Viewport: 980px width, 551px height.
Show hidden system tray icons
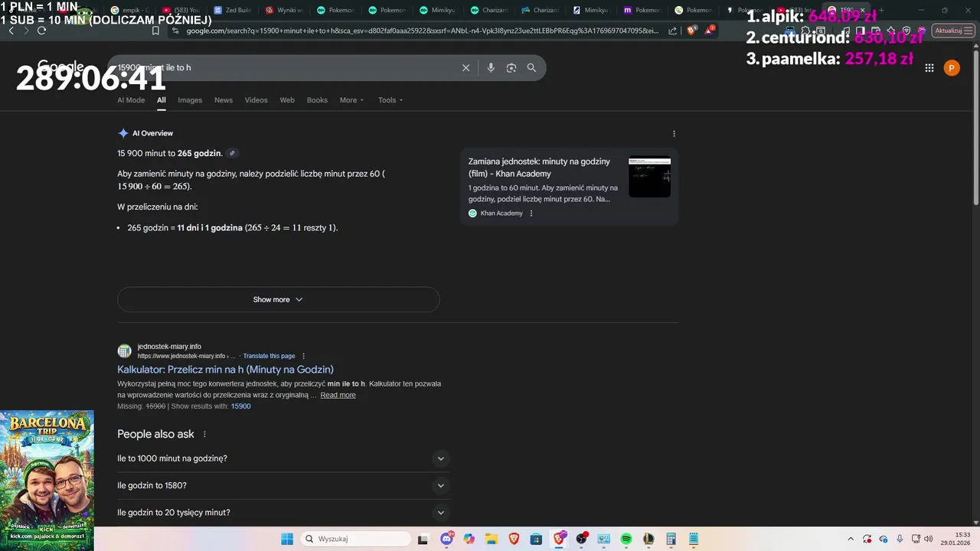(x=851, y=539)
